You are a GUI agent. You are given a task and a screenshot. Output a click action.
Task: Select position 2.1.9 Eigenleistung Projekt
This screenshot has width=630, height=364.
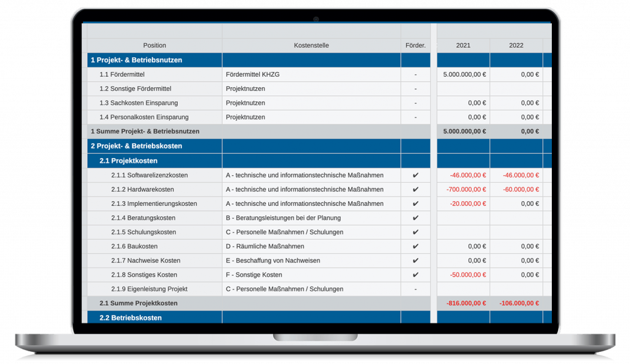tap(149, 289)
